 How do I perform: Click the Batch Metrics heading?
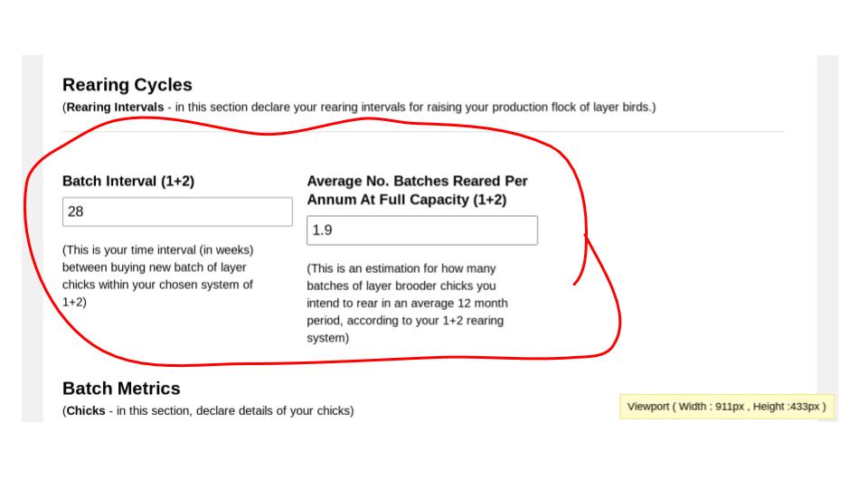point(121,389)
